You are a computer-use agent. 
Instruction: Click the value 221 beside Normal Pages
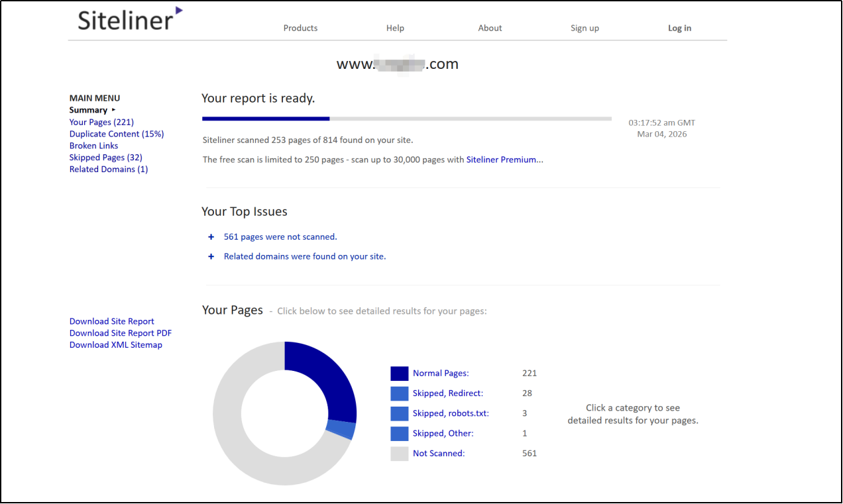click(530, 374)
